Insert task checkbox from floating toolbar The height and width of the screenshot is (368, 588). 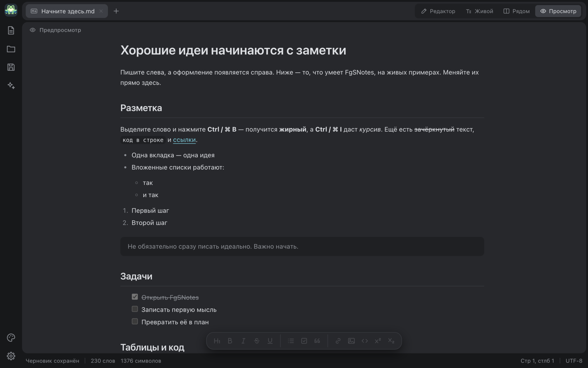tap(304, 341)
